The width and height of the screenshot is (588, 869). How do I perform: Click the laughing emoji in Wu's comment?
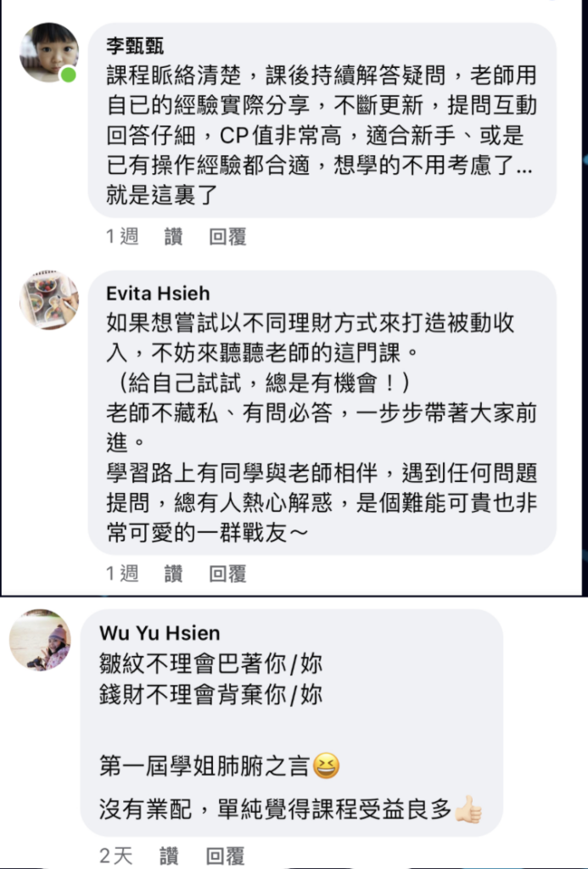326,766
